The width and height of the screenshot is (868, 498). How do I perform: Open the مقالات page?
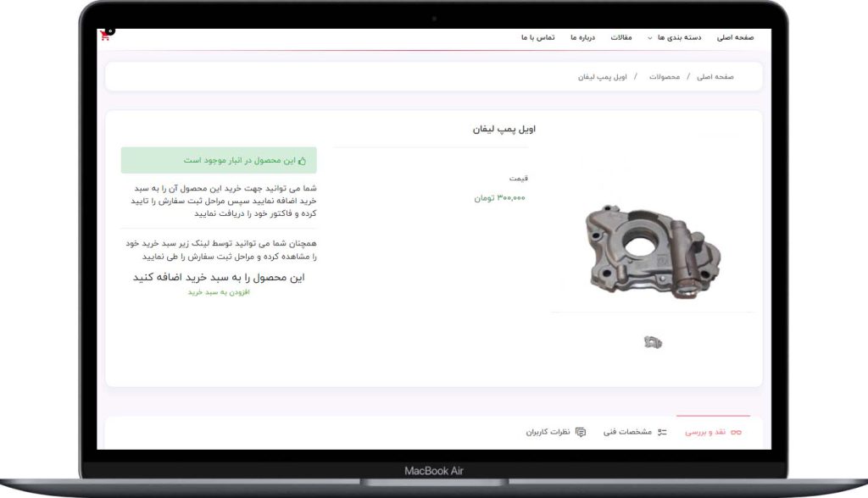click(621, 37)
